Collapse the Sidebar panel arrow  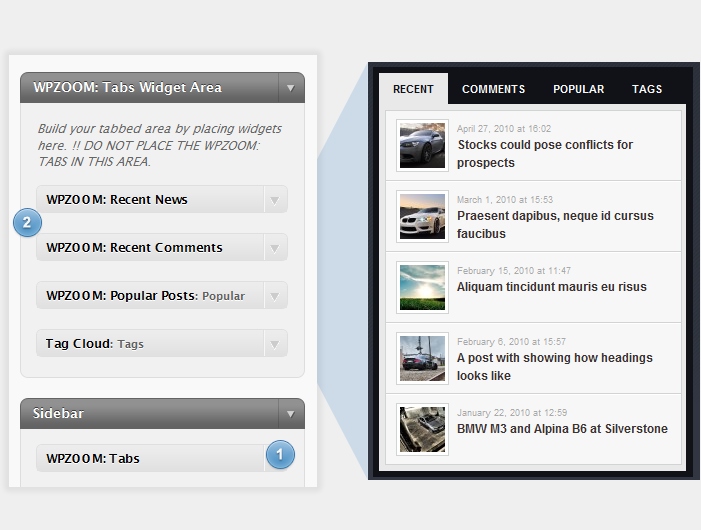coord(291,414)
